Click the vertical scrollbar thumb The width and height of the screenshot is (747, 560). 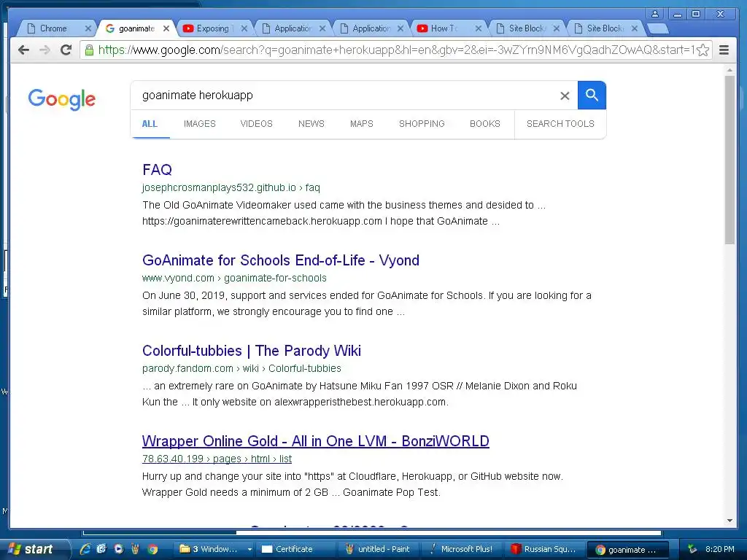click(729, 160)
